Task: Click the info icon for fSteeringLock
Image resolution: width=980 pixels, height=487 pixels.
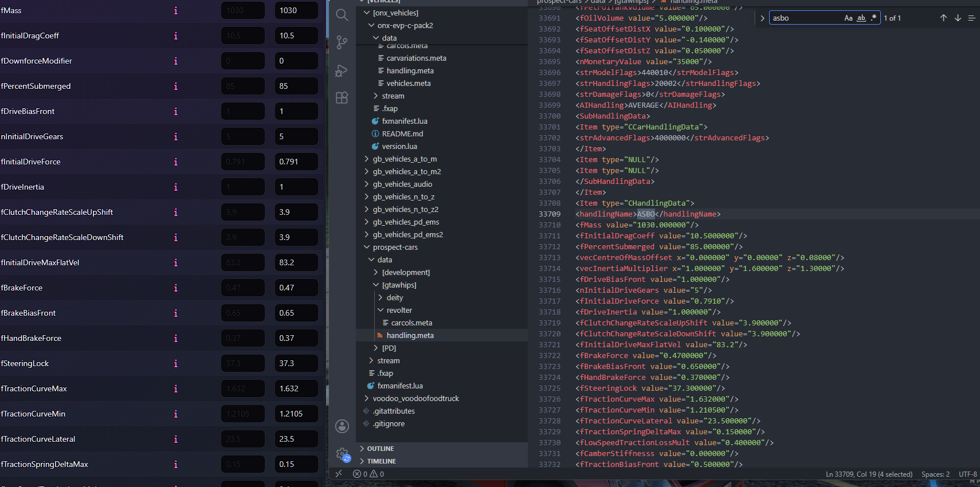Action: [x=175, y=363]
